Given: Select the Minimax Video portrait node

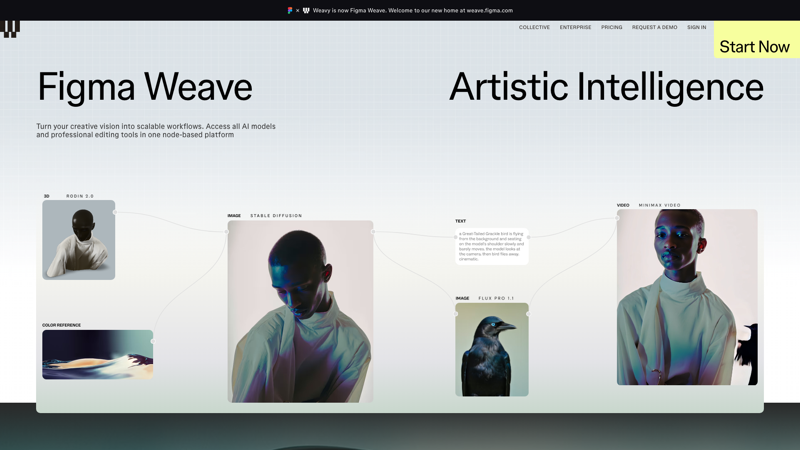Looking at the screenshot, I should pyautogui.click(x=687, y=297).
